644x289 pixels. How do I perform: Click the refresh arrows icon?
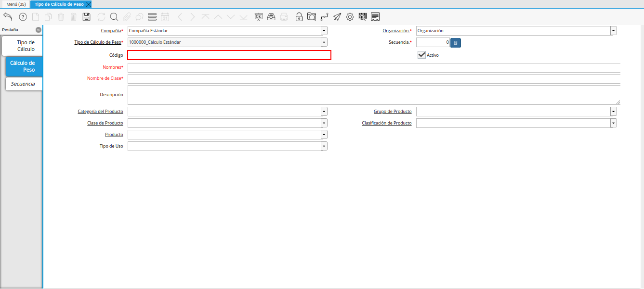click(x=101, y=17)
